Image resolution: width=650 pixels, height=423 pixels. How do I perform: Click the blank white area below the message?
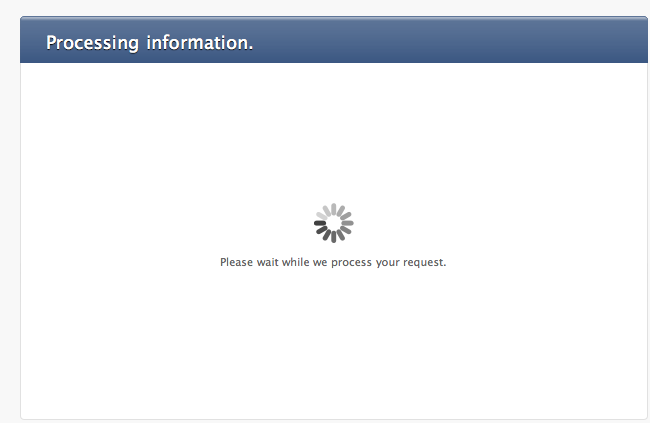click(x=334, y=344)
